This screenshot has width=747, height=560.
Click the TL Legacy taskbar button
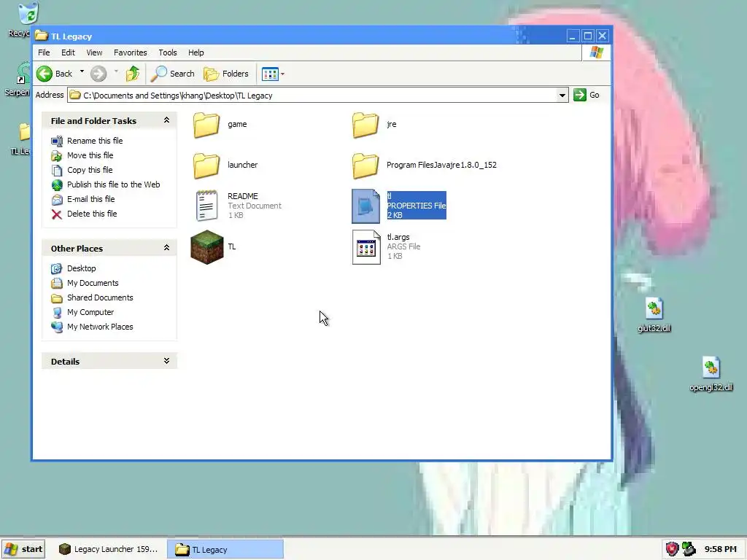225,549
